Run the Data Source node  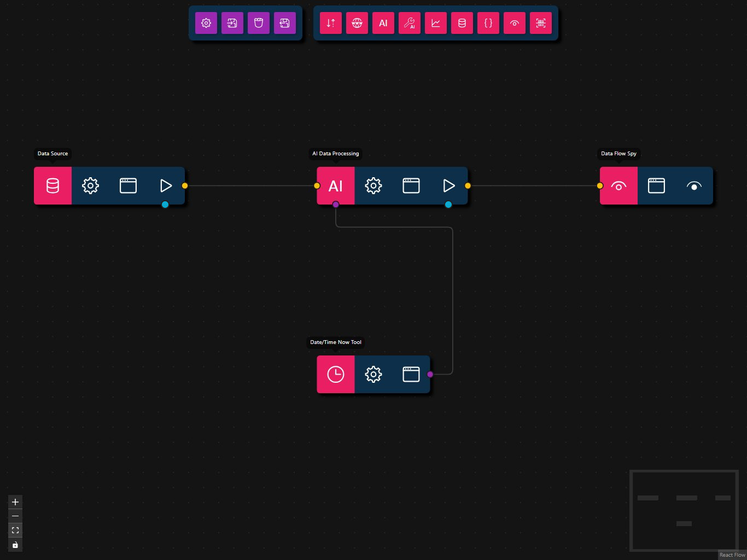click(166, 186)
